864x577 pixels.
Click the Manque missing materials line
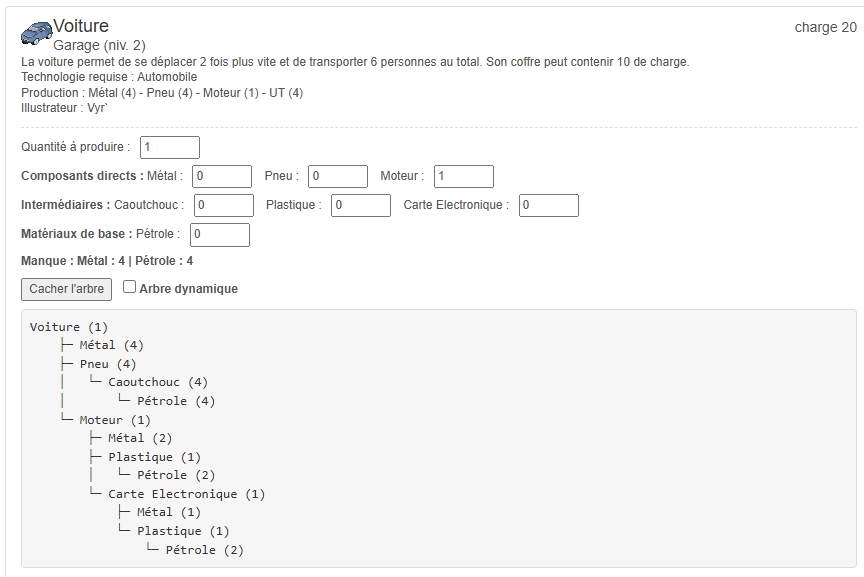tap(107, 261)
